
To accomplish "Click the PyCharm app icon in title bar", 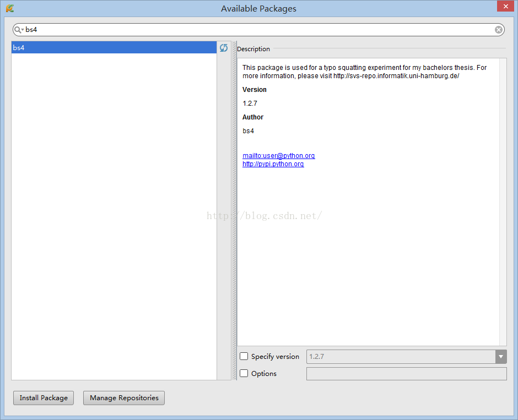I will click(x=10, y=8).
